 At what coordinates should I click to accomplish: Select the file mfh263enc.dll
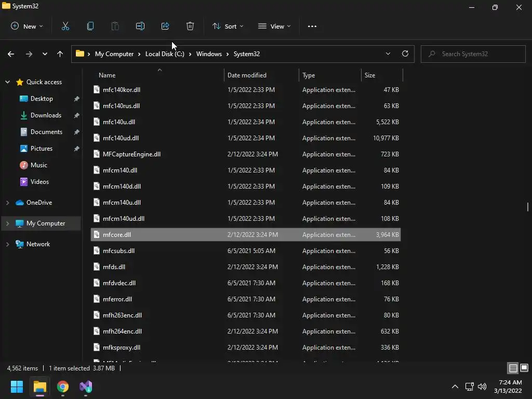[x=246, y=315]
